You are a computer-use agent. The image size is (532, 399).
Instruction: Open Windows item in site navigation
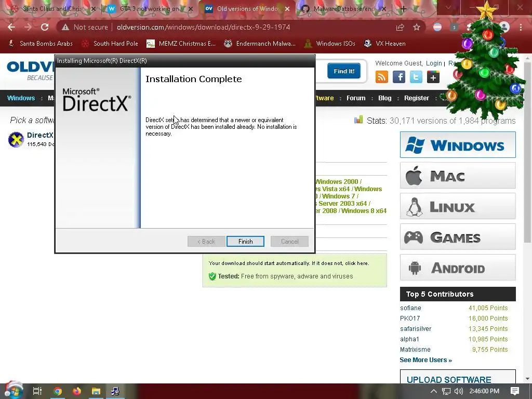[21, 98]
